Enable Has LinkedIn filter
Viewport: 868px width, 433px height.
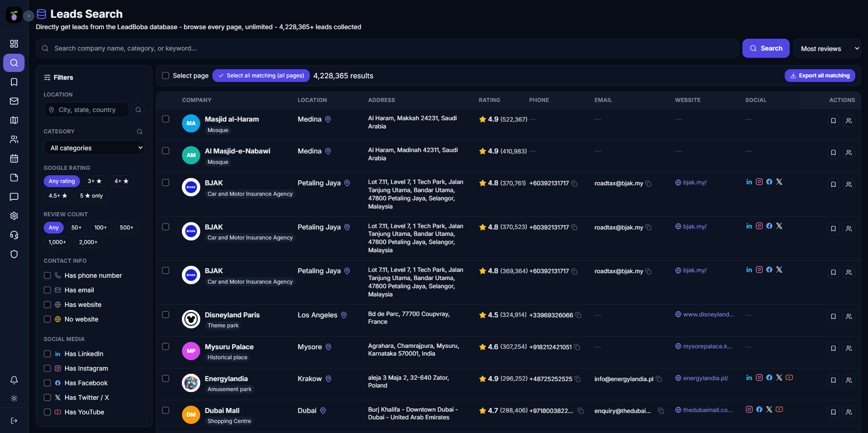(47, 354)
